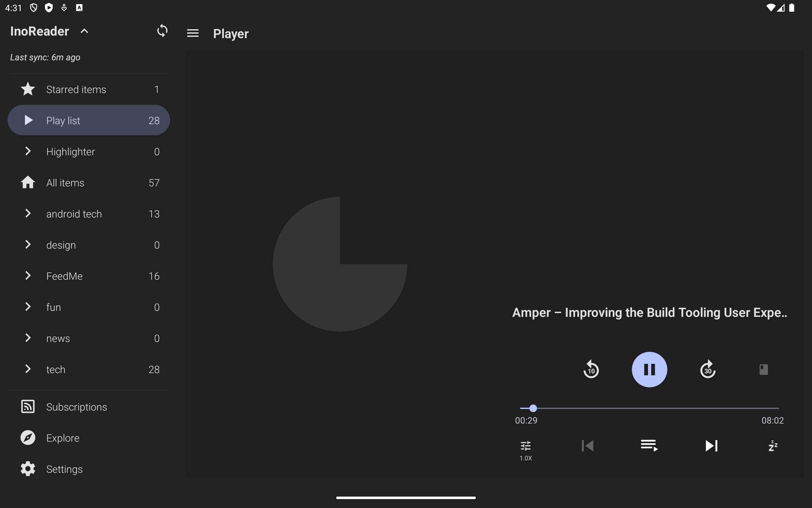Expand the news folder chevron

click(28, 338)
